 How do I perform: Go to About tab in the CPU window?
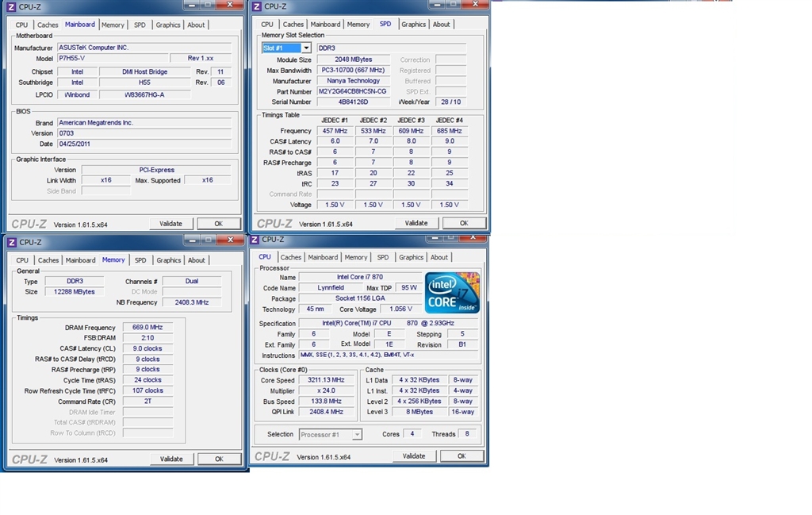tap(439, 257)
